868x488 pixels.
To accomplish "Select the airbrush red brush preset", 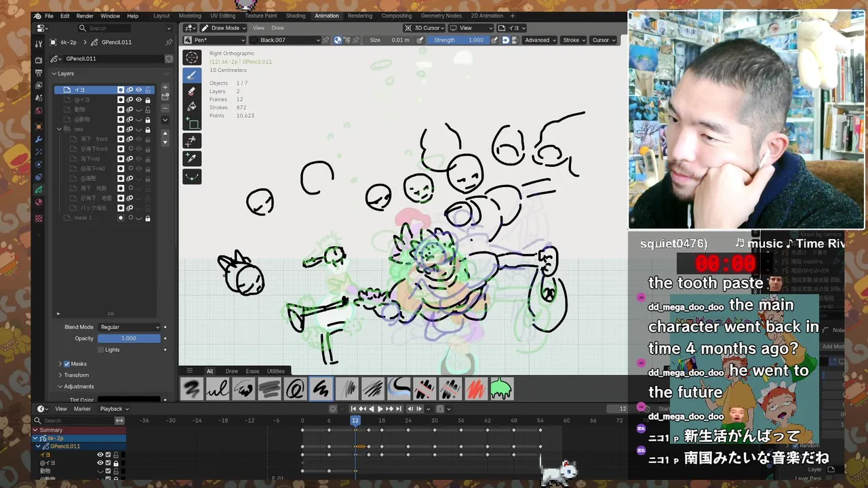I will click(475, 389).
